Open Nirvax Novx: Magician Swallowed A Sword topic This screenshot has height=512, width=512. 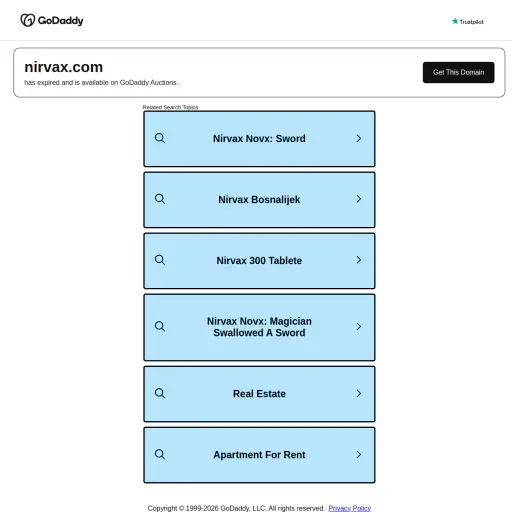259,327
